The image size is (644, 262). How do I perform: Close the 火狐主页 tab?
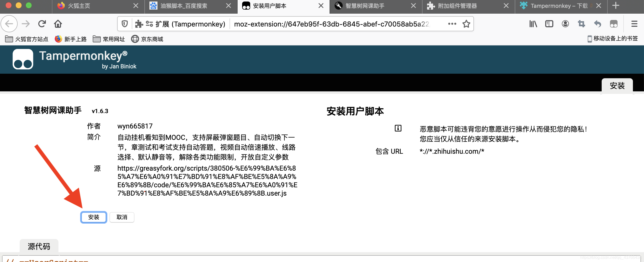[x=136, y=6]
